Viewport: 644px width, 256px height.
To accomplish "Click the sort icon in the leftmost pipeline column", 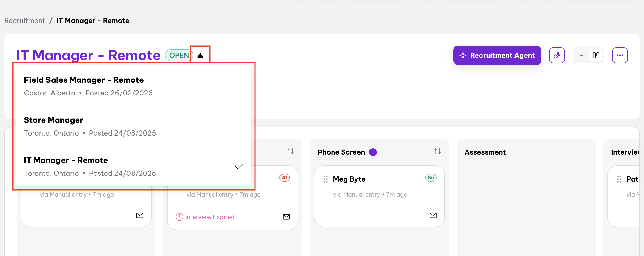I will 290,151.
